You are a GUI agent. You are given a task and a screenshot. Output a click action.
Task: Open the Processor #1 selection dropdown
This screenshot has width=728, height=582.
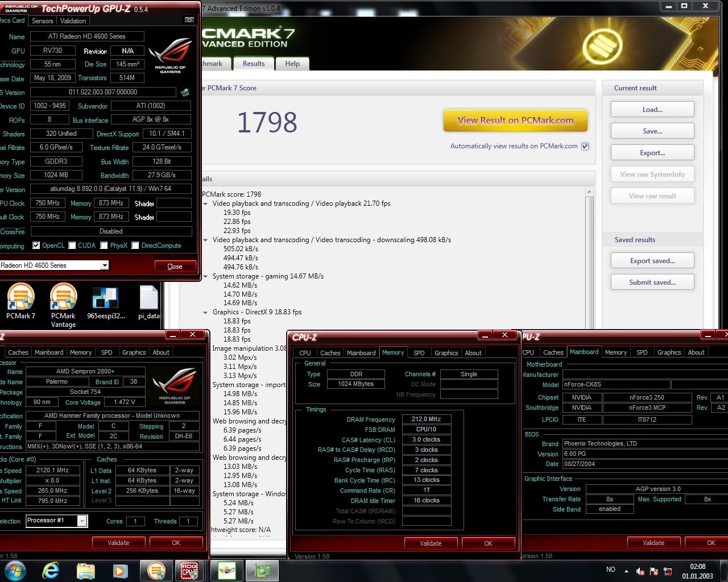pos(82,521)
